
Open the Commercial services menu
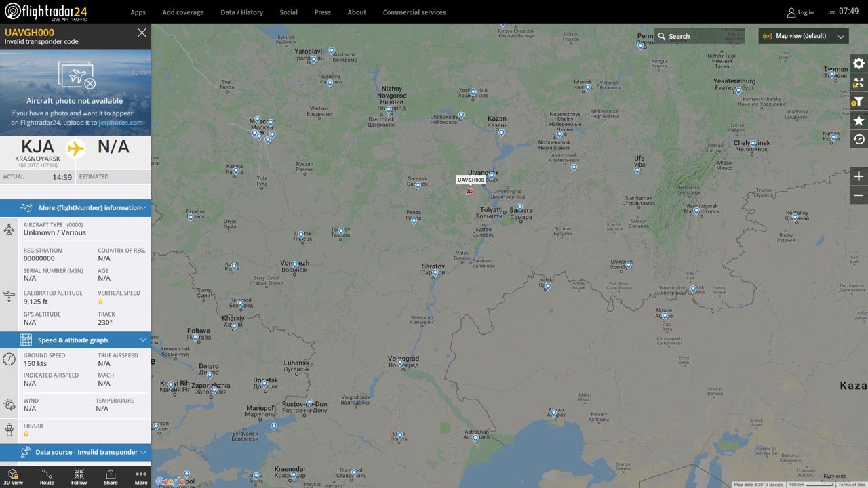(414, 12)
